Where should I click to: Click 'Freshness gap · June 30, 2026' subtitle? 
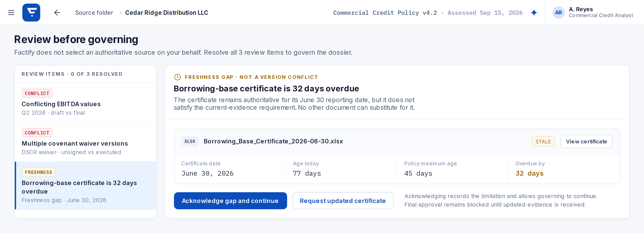(64, 200)
